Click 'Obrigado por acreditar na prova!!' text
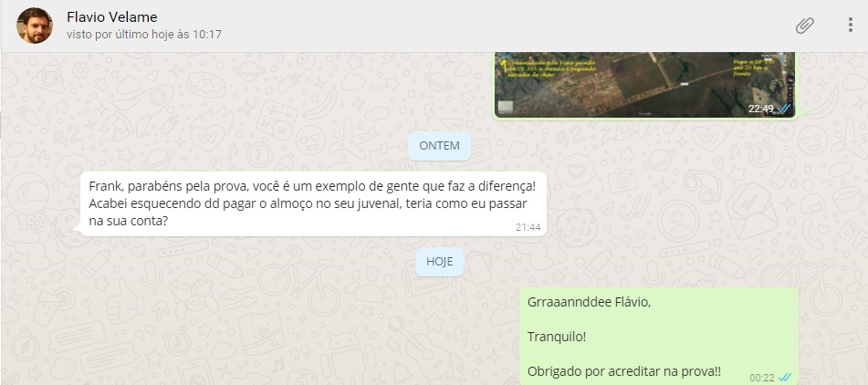868x385 pixels. tap(624, 371)
